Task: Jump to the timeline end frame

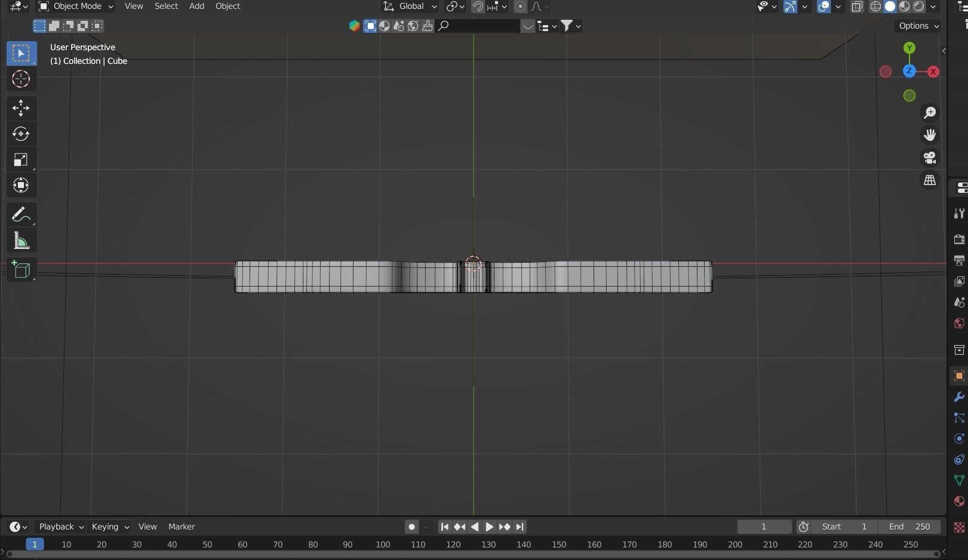Action: (520, 527)
